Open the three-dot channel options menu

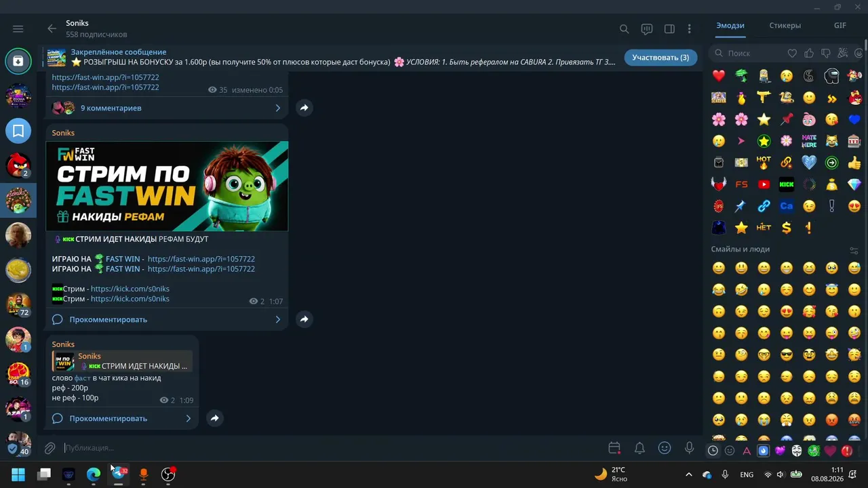click(690, 29)
